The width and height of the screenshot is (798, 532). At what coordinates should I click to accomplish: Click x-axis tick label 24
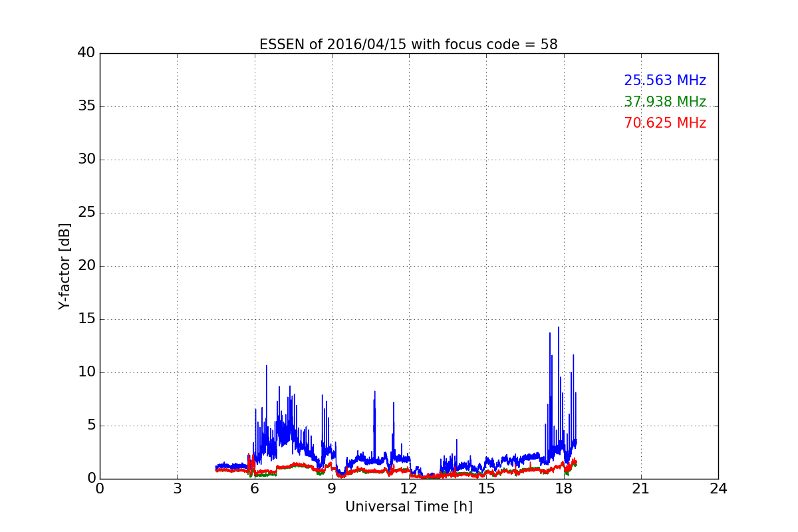point(718,489)
